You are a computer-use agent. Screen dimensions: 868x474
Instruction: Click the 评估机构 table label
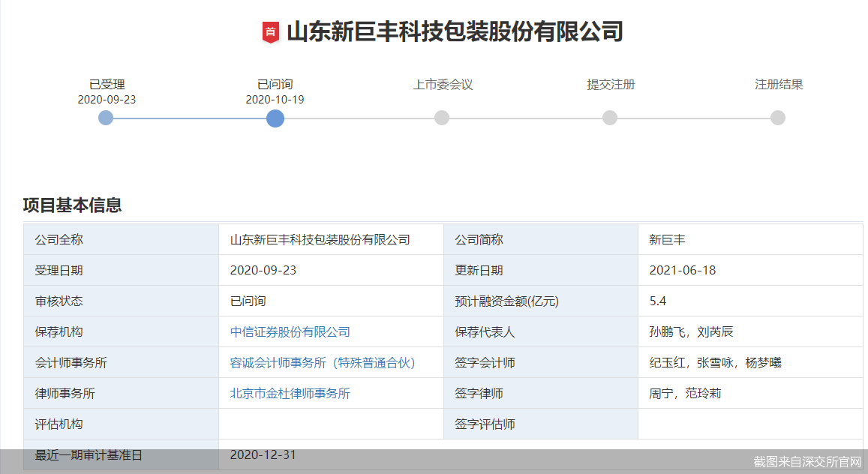coord(59,424)
